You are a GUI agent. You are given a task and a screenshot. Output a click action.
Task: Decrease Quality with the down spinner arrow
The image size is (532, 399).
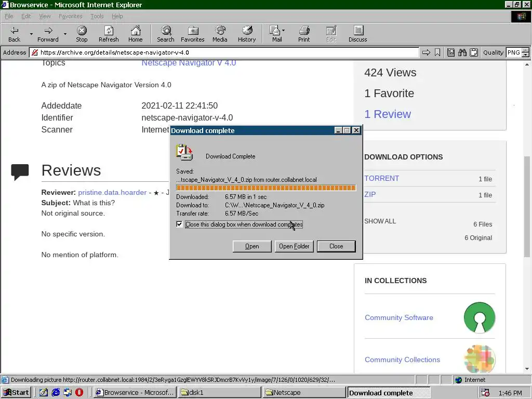[526, 55]
